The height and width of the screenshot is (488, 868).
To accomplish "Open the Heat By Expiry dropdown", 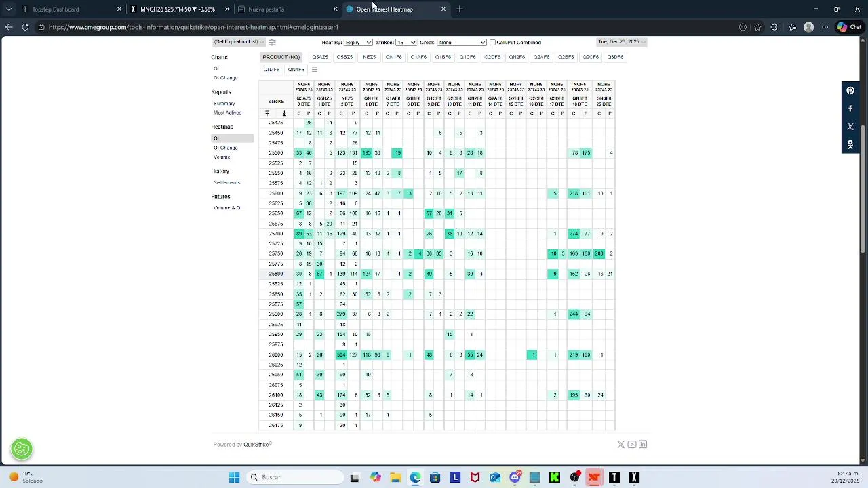I will pos(358,42).
